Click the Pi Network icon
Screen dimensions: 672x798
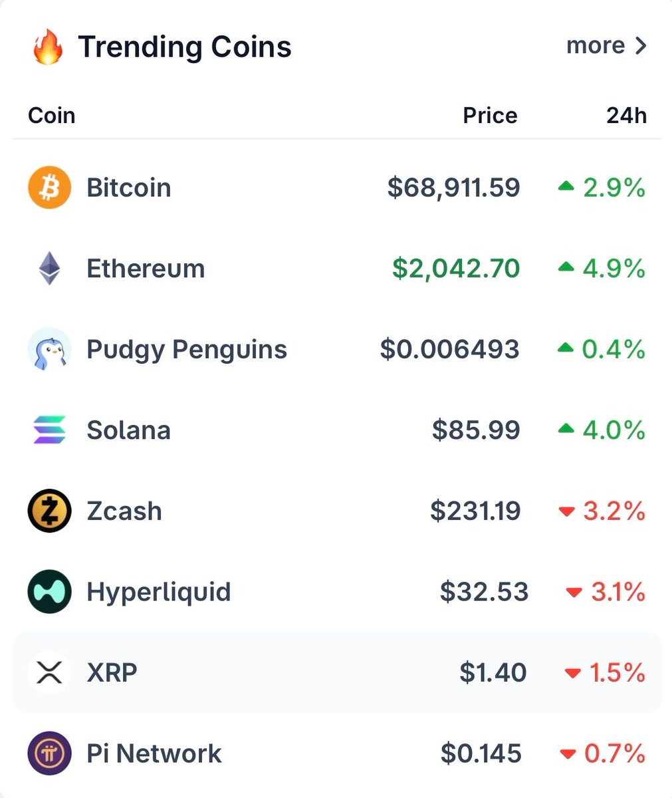point(49,753)
